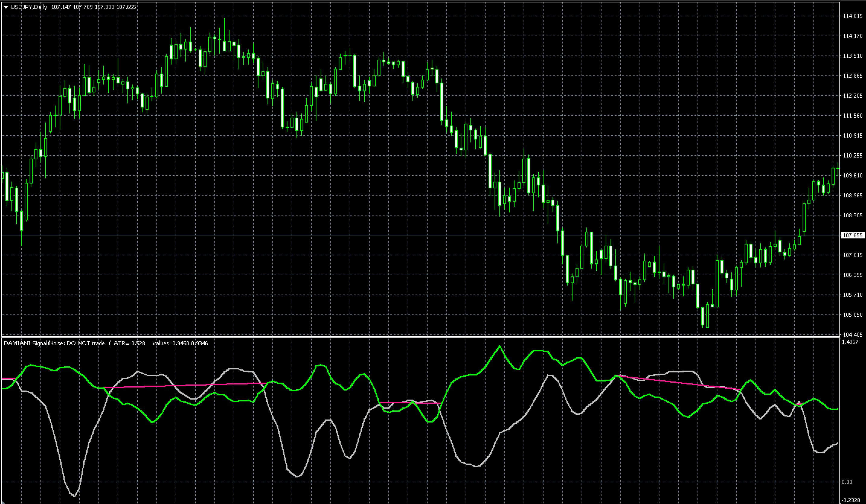Click the 105.050 price axis label
The width and height of the screenshot is (866, 504).
[853, 315]
